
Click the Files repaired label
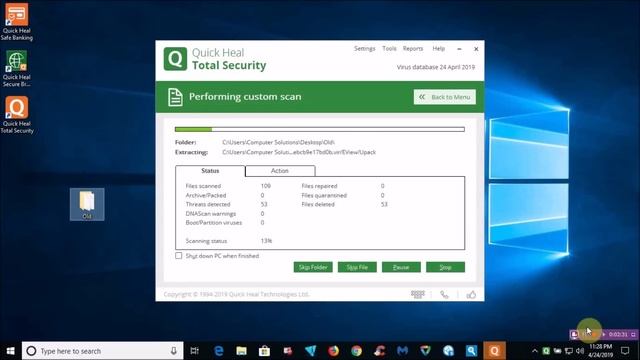click(319, 186)
